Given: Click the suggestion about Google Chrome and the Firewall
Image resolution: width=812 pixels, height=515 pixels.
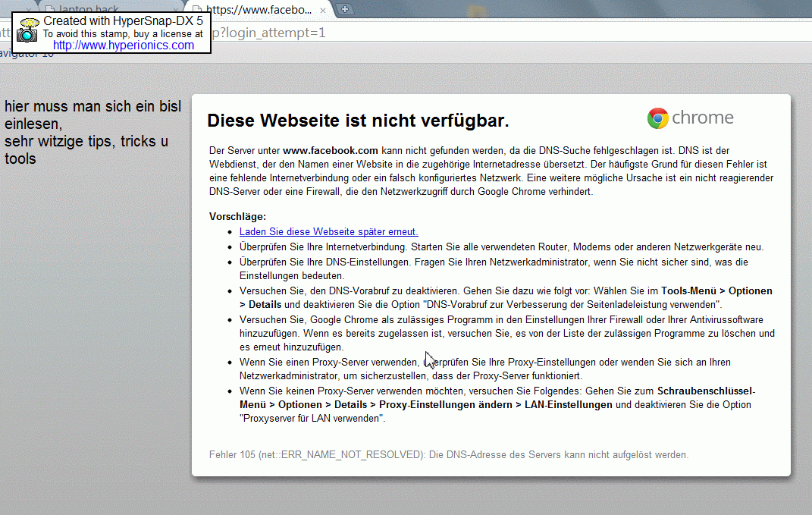Looking at the screenshot, I should click(x=507, y=333).
